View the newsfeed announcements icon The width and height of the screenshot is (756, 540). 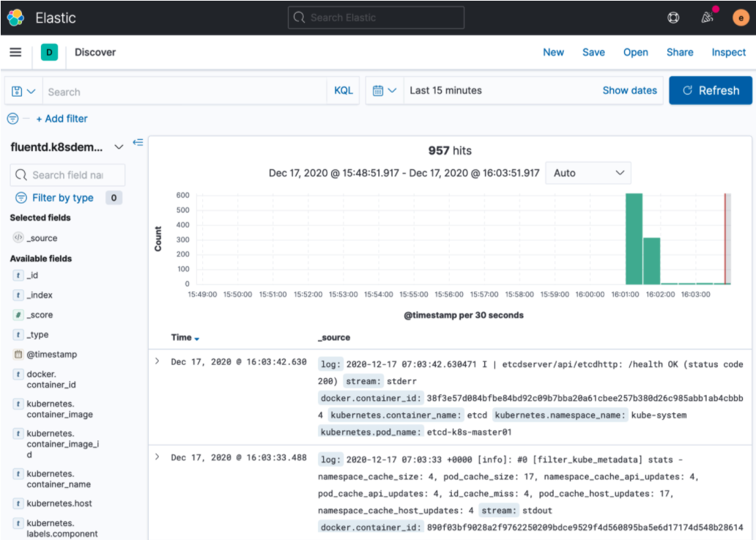tap(706, 17)
